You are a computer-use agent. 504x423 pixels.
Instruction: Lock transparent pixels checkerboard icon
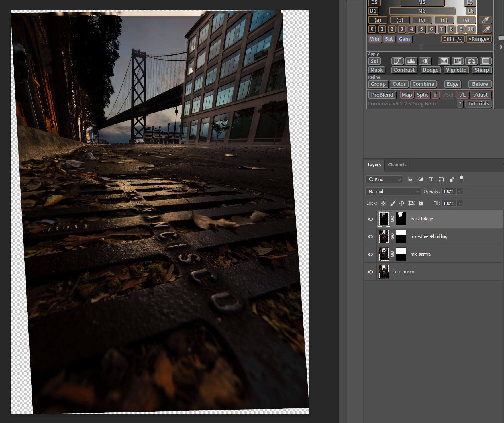(x=383, y=203)
